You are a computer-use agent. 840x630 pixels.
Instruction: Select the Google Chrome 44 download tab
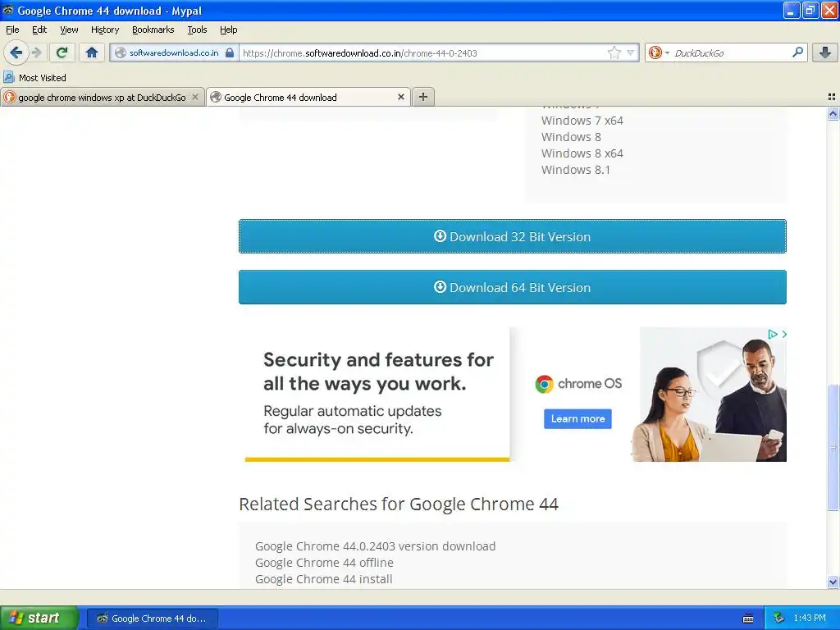(308, 97)
